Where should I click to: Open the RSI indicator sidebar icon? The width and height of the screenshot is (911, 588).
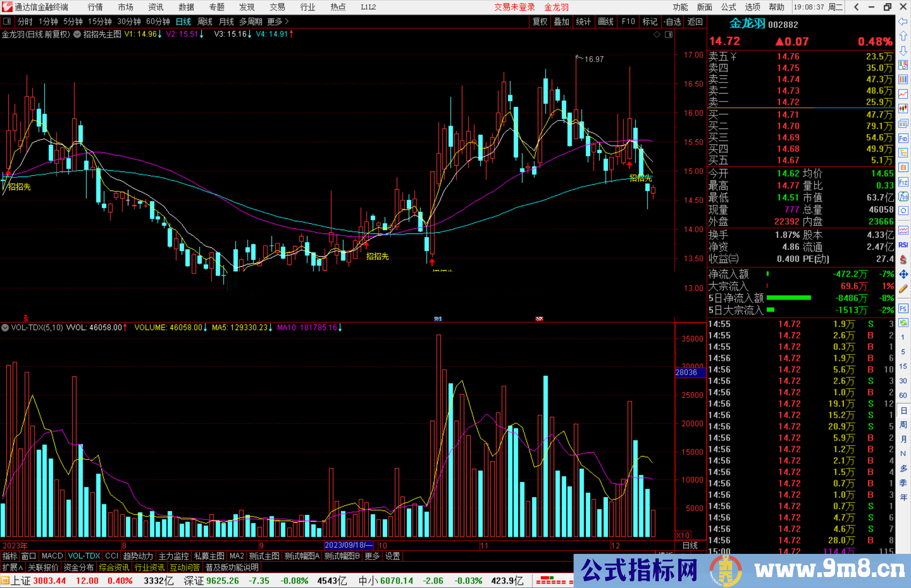pos(903,245)
